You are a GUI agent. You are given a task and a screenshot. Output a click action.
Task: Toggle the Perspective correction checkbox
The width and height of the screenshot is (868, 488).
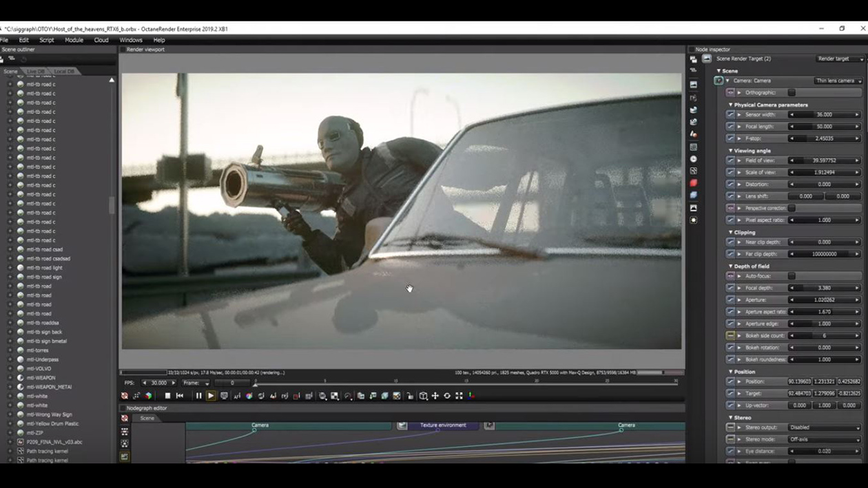click(x=792, y=208)
